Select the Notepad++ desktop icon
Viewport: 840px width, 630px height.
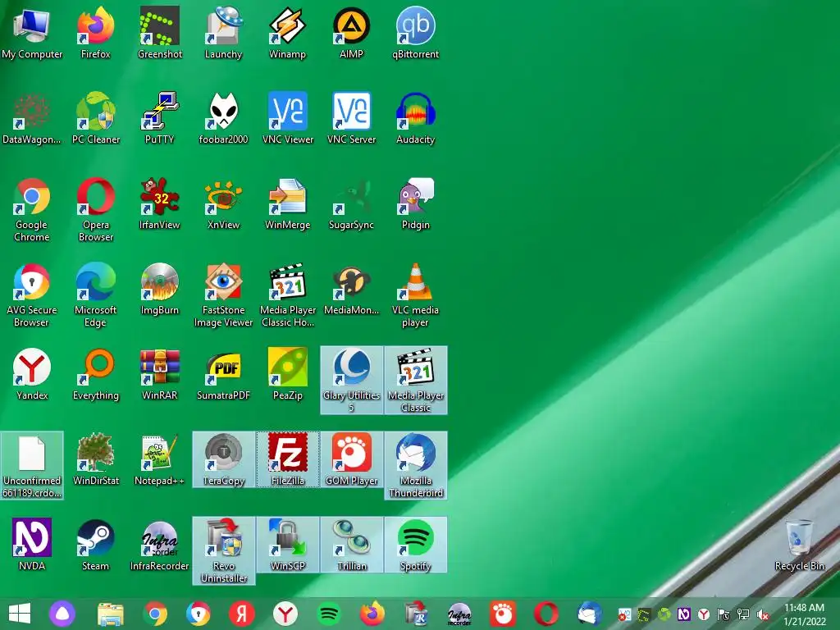coord(160,459)
